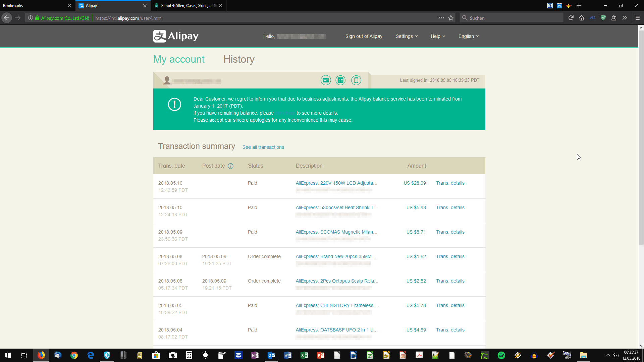Open the bank card icon in account bar

[x=326, y=80]
